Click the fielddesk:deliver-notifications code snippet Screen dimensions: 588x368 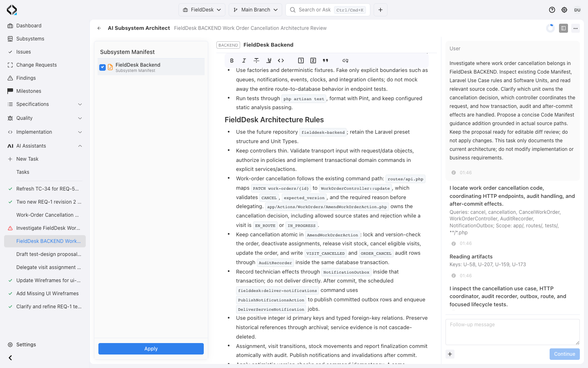click(x=277, y=291)
